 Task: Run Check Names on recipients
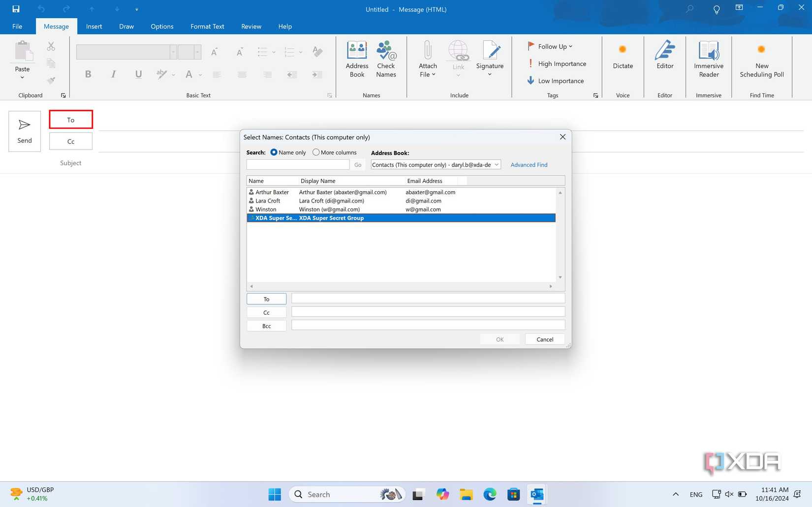click(386, 59)
